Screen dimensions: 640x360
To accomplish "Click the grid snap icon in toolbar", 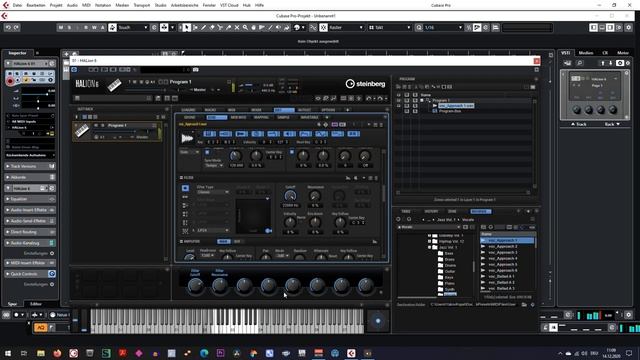I will click(x=323, y=27).
